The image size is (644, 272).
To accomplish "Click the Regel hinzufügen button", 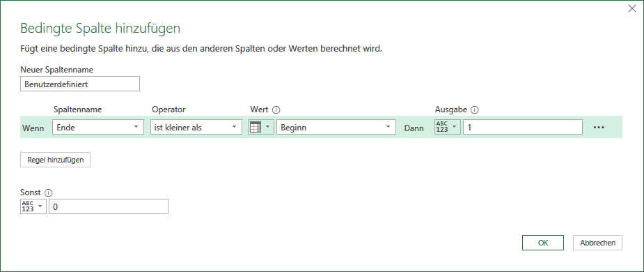I will coord(55,160).
